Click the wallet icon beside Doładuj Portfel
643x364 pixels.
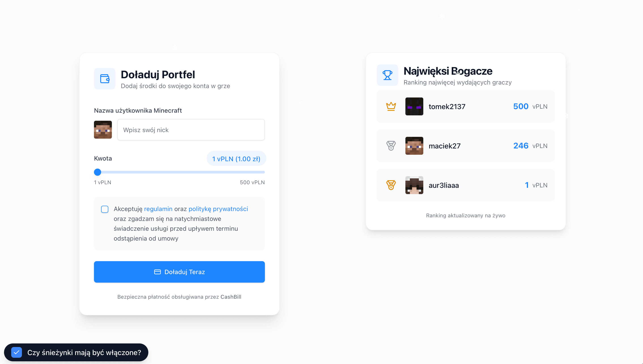coord(104,79)
